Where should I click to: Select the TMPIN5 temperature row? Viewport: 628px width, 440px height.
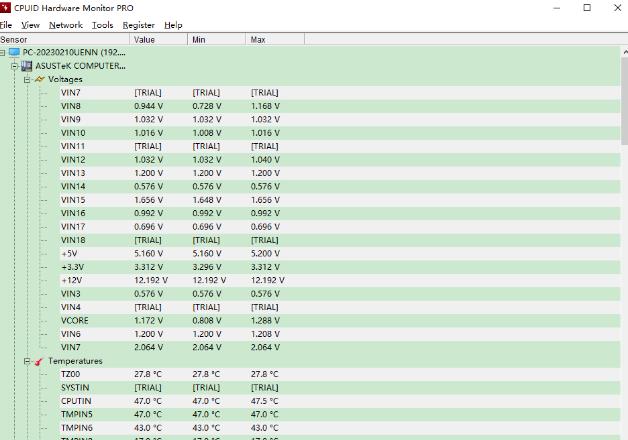pos(340,414)
